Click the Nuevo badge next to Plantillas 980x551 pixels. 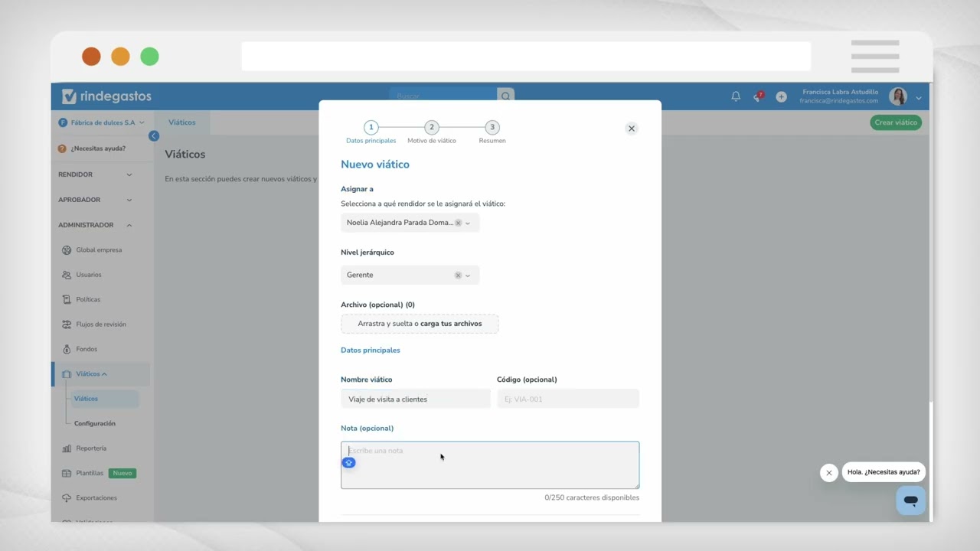122,473
